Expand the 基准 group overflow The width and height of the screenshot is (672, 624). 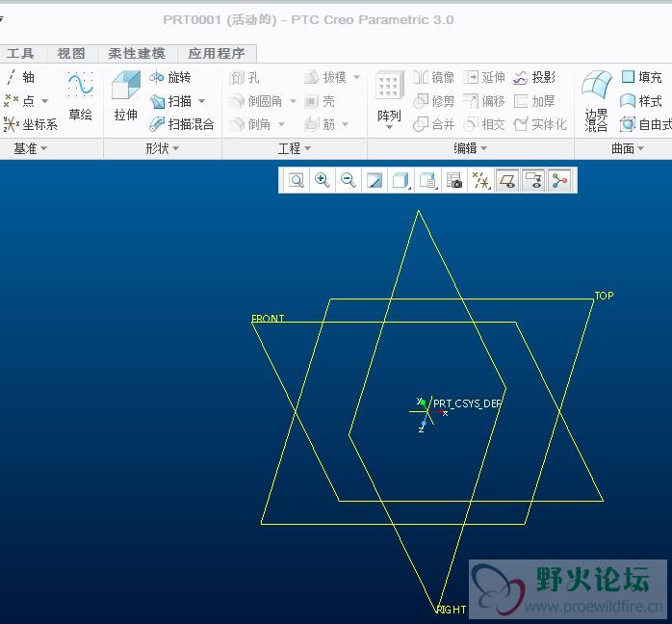click(30, 148)
